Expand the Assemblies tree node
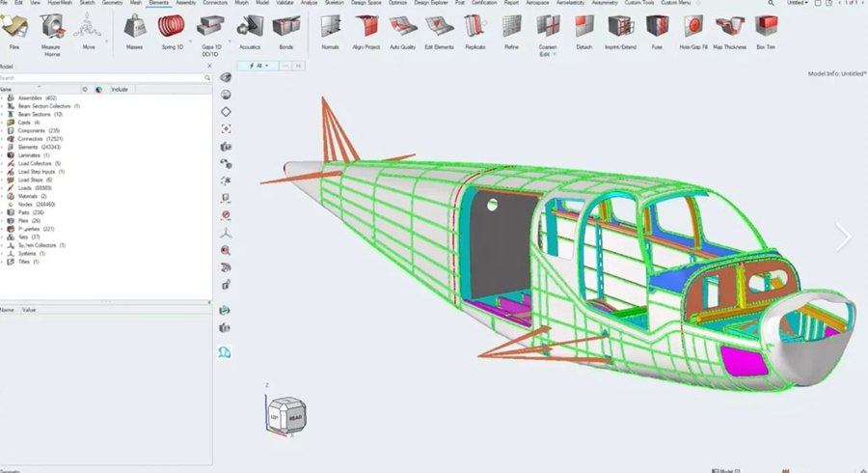This screenshot has height=473, width=868. coord(2,98)
